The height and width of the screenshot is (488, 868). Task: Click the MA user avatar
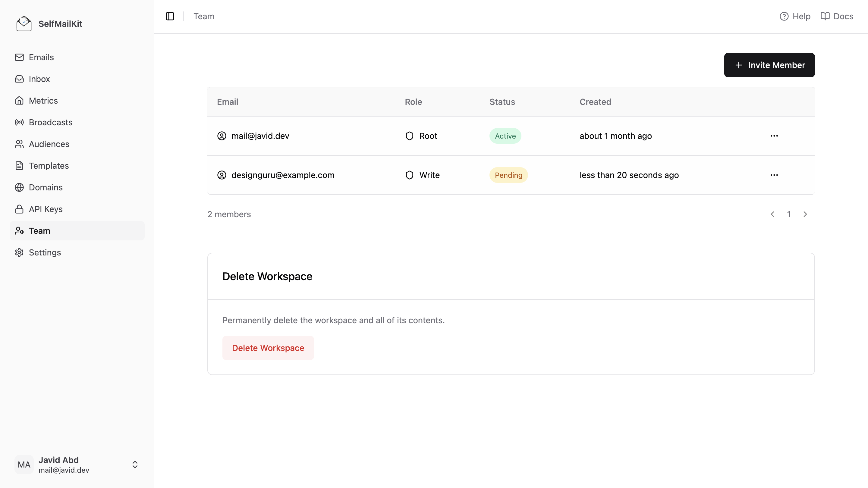coord(24,465)
